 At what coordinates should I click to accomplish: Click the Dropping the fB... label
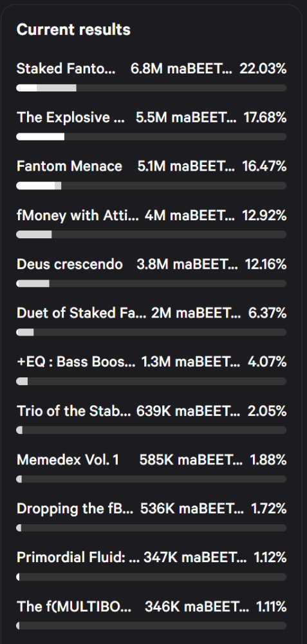[75, 509]
